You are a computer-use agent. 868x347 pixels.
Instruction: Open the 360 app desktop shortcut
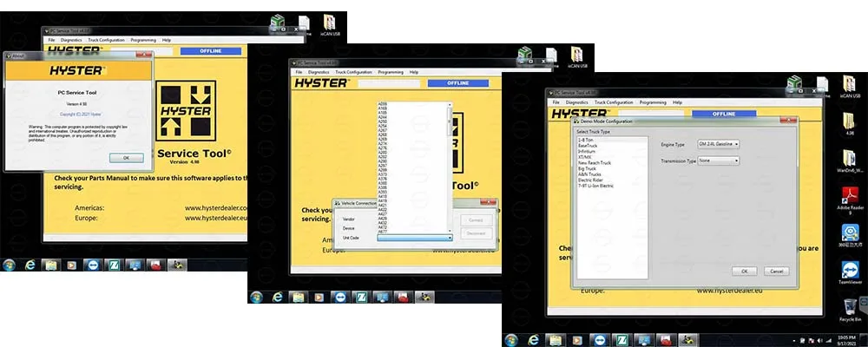(x=850, y=235)
